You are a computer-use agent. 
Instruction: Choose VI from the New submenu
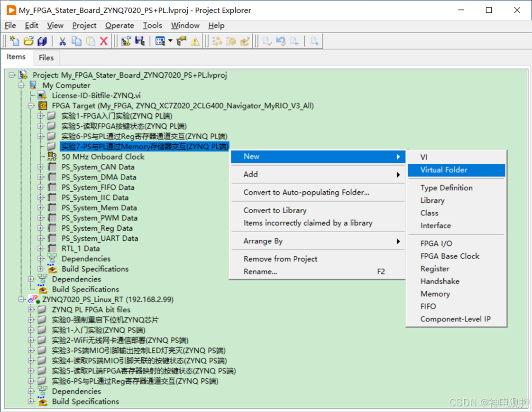456,157
